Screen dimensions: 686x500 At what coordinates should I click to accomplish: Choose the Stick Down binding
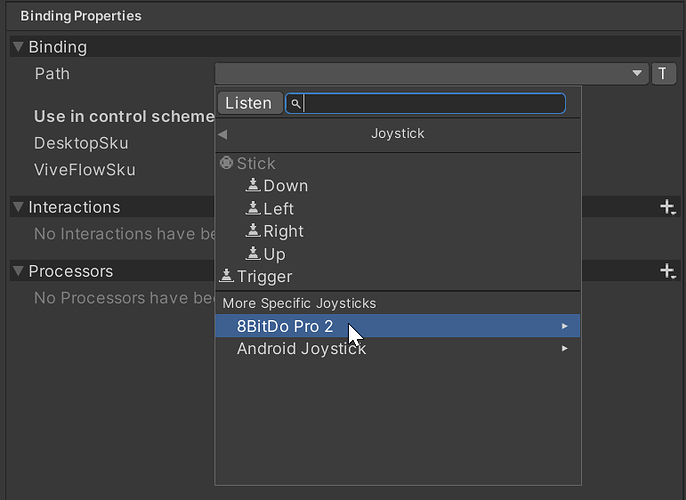(285, 186)
